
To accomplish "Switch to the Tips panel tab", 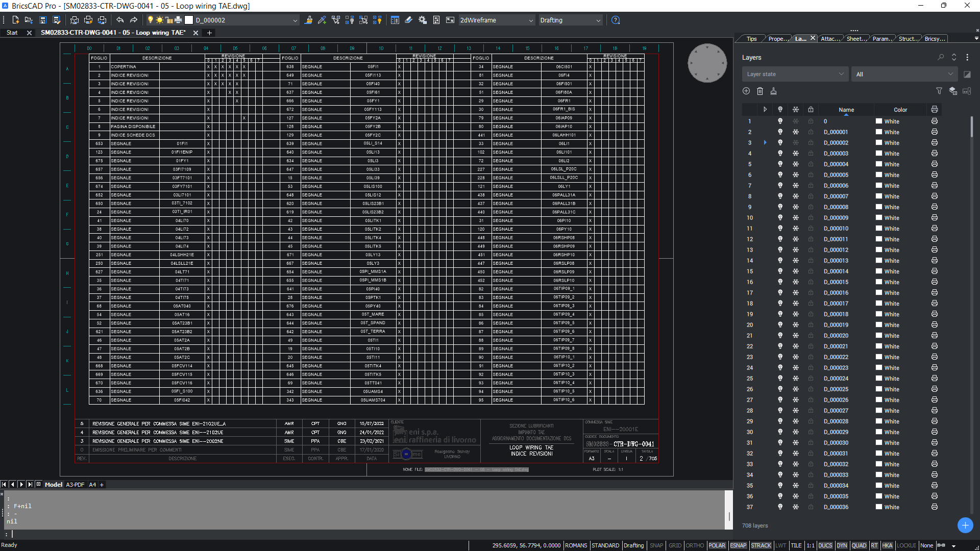I will pos(751,39).
